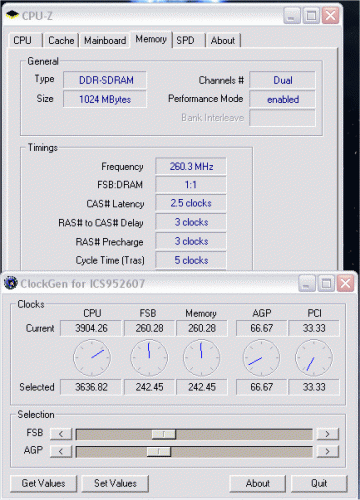This screenshot has height=500, width=360.
Task: Click the selected PCI value 33.33
Action: pos(314,387)
